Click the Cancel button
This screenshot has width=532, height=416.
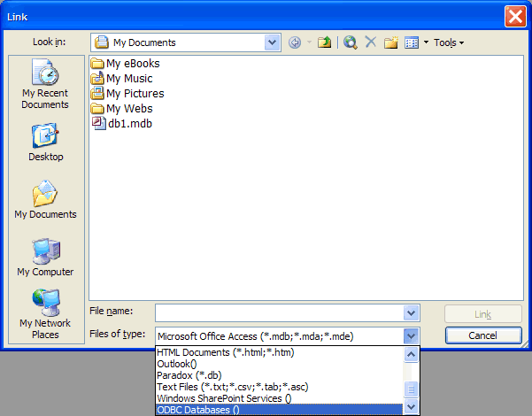coord(483,335)
